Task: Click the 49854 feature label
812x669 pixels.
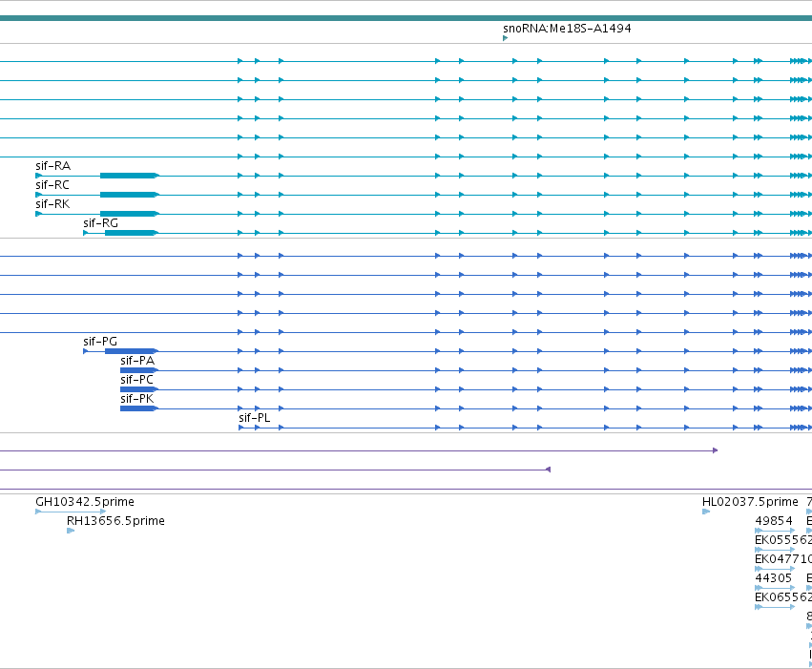Action: click(774, 521)
